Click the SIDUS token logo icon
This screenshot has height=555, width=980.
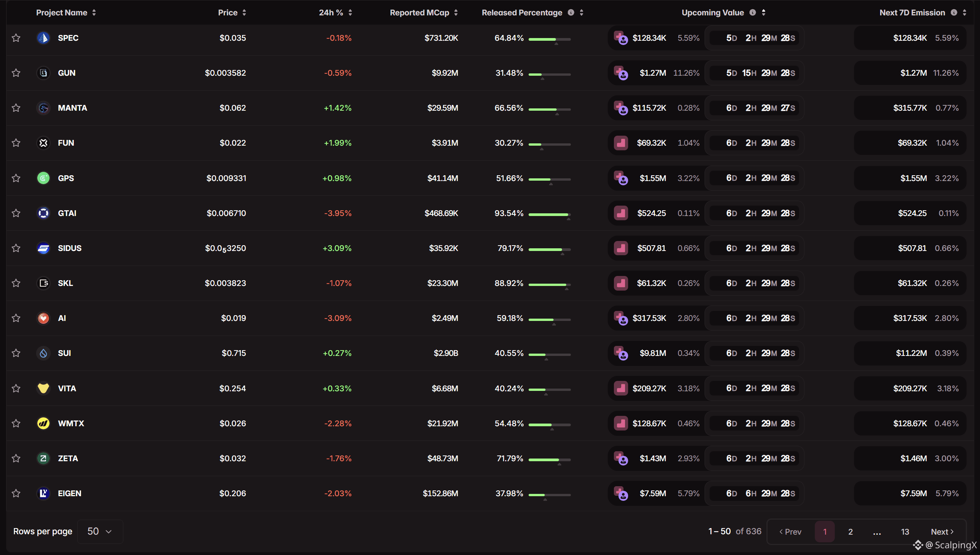(x=43, y=248)
